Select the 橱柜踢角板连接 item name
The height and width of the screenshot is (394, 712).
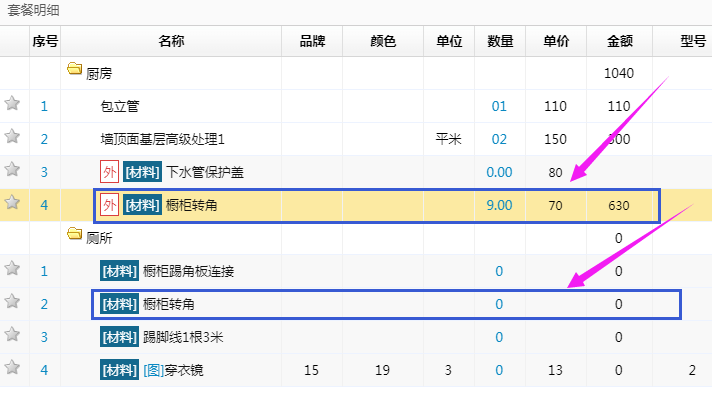188,271
